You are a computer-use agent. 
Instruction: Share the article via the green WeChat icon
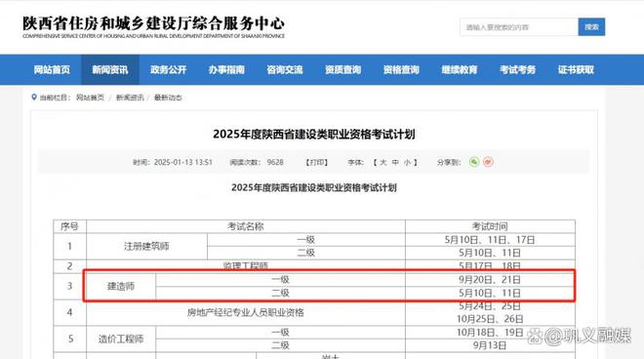[474, 162]
